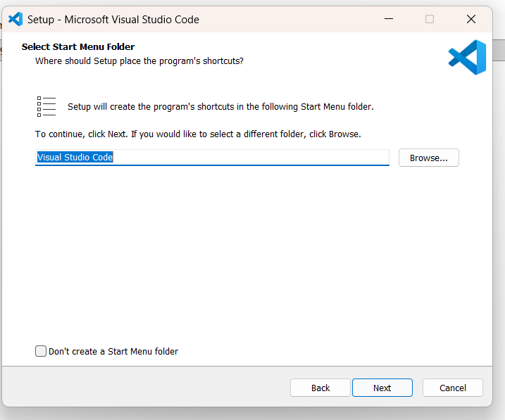Click 'Setup will create the program's shortcuts' text
The image size is (505, 420).
click(220, 106)
